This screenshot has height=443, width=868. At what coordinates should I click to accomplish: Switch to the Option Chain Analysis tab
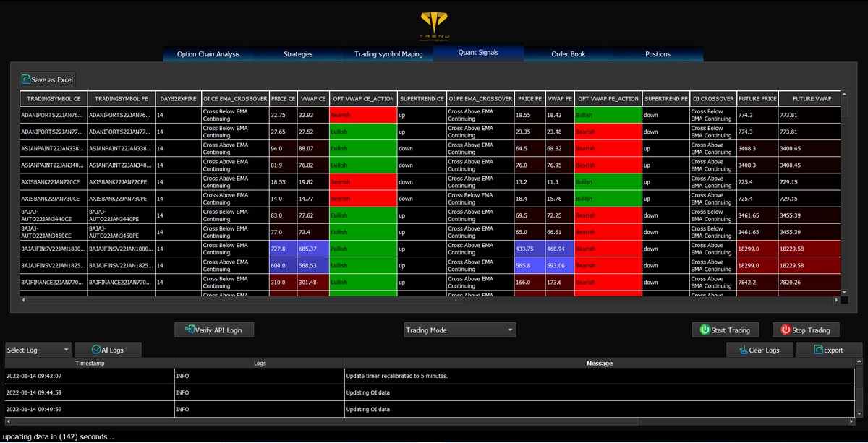coord(208,54)
